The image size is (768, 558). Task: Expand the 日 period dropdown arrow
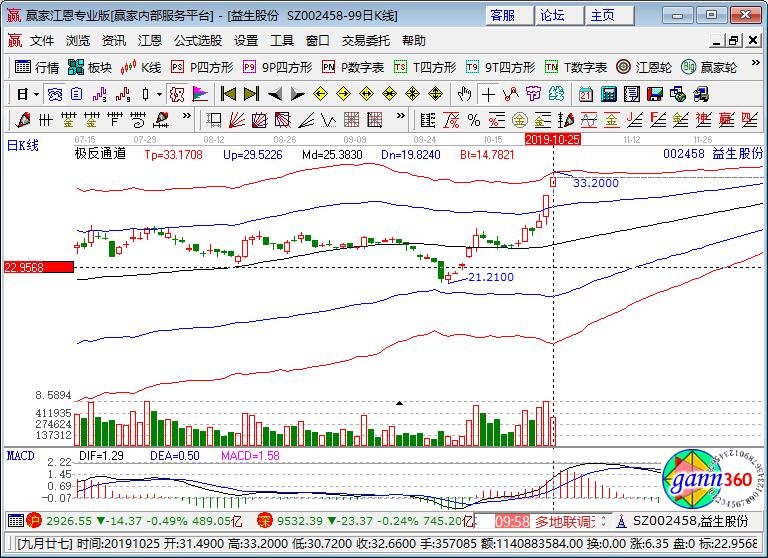36,94
